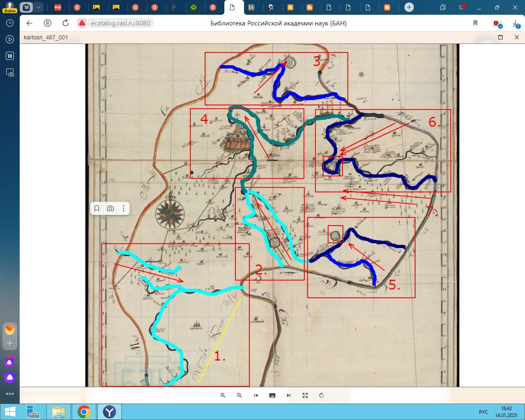Click the 18 open-tabs counter
This screenshot has width=525, height=420.
tap(26, 7)
